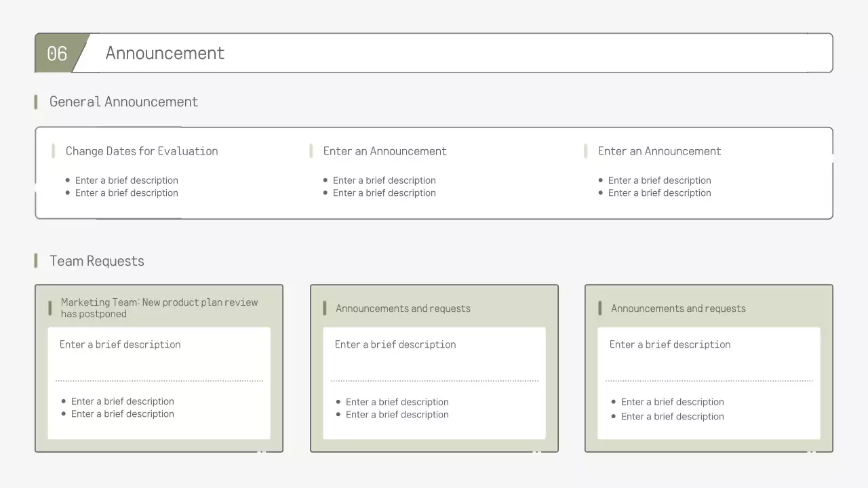Click a bullet in the rightmost Team Requests card

(x=612, y=401)
